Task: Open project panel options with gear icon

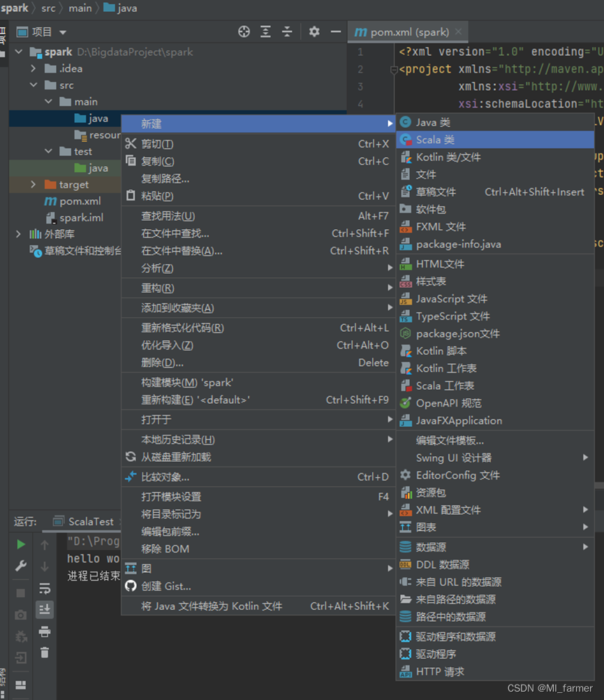Action: [314, 31]
